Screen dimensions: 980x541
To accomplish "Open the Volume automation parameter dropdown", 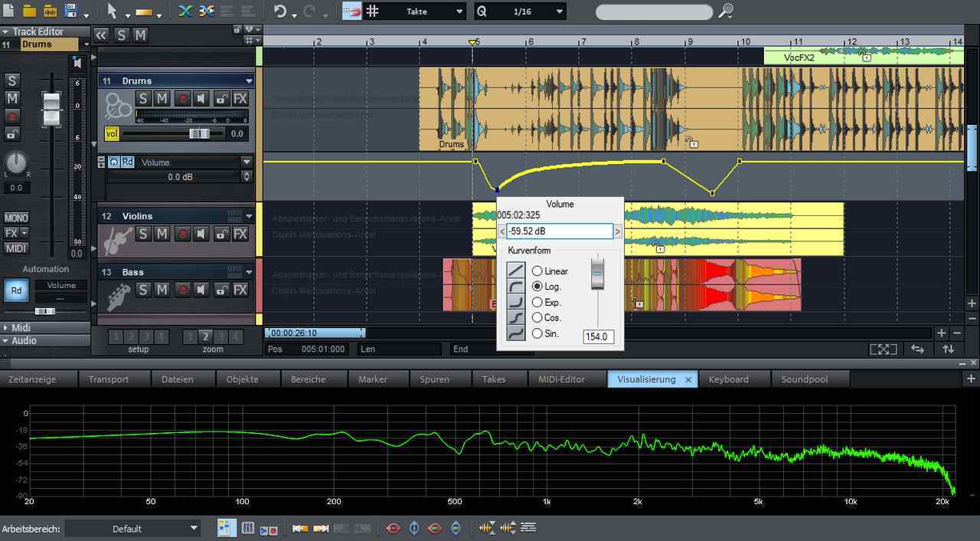I will click(x=247, y=162).
